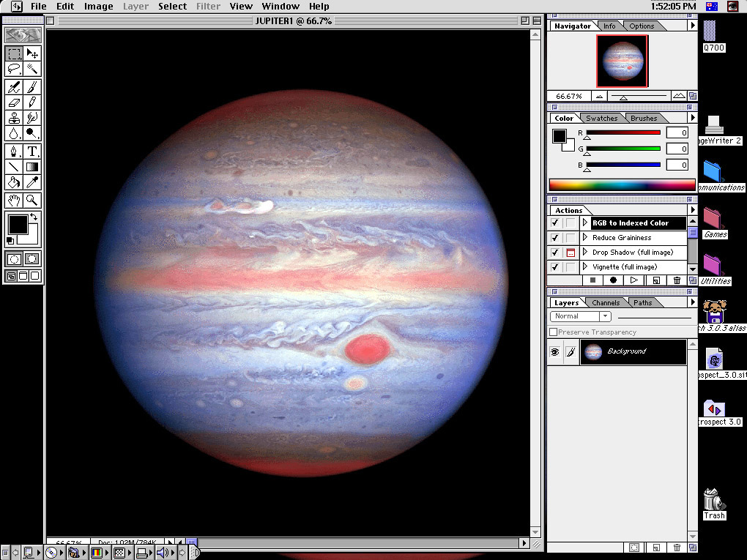Select the Eyedropper tool

click(x=32, y=182)
